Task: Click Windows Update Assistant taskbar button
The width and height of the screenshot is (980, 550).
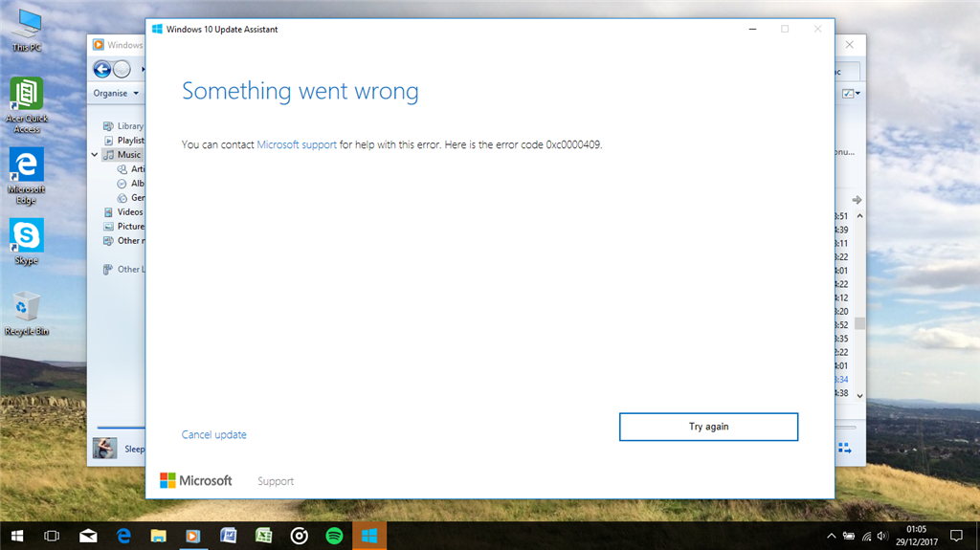Action: 369,536
